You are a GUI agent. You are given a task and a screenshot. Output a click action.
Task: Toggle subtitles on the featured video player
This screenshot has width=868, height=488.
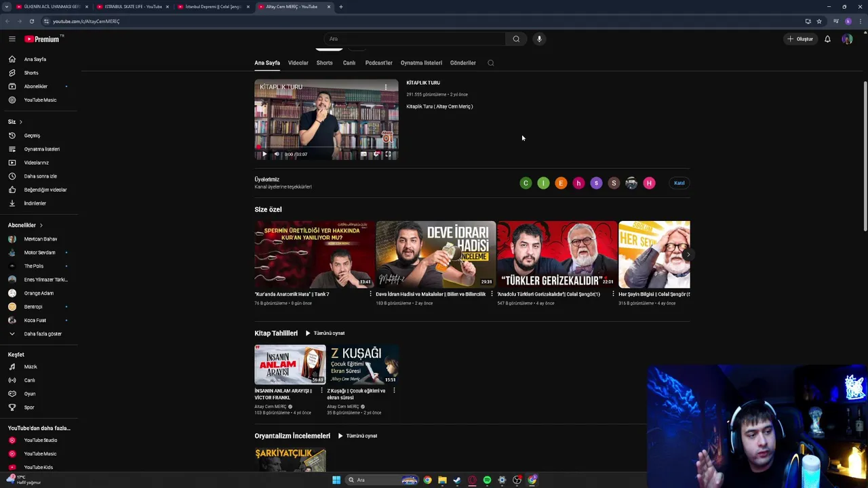coord(363,154)
